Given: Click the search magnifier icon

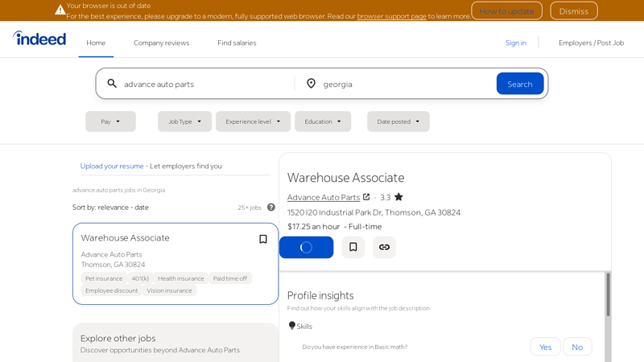Looking at the screenshot, I should pos(112,84).
